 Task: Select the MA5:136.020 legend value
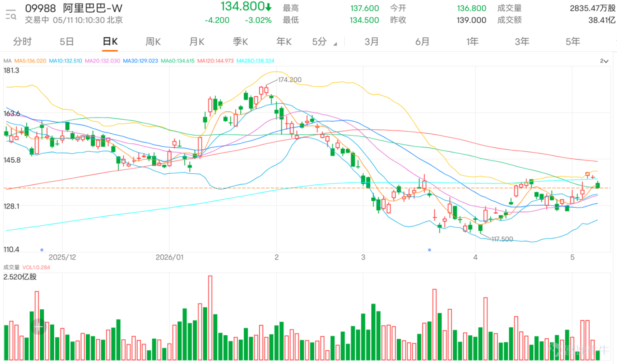30,61
